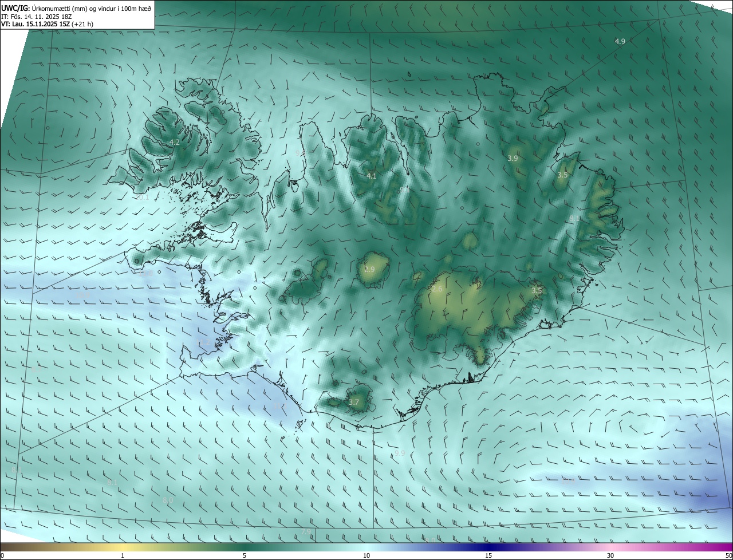This screenshot has height=560, width=733.
Task: Click the 3.9 value label on the map
Action: [x=513, y=158]
